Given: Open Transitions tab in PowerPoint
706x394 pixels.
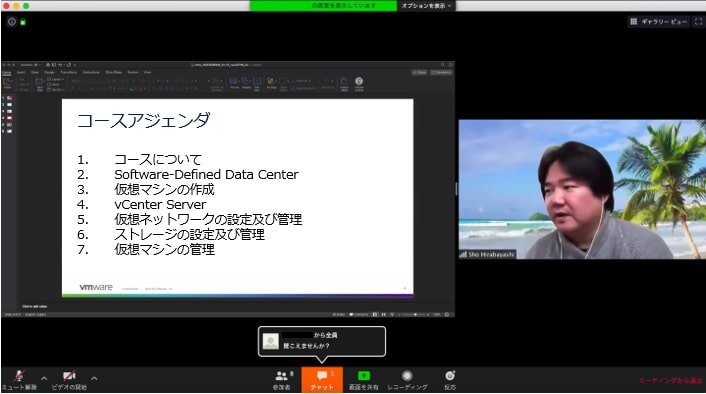Looking at the screenshot, I should [68, 72].
